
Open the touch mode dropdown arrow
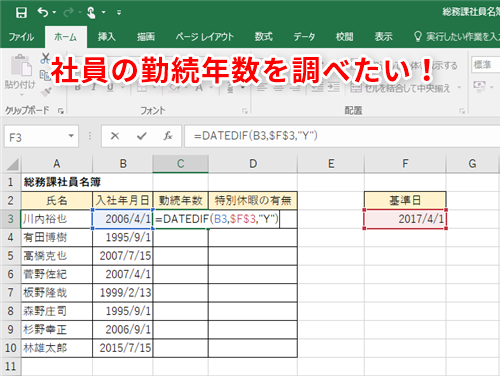(104, 13)
